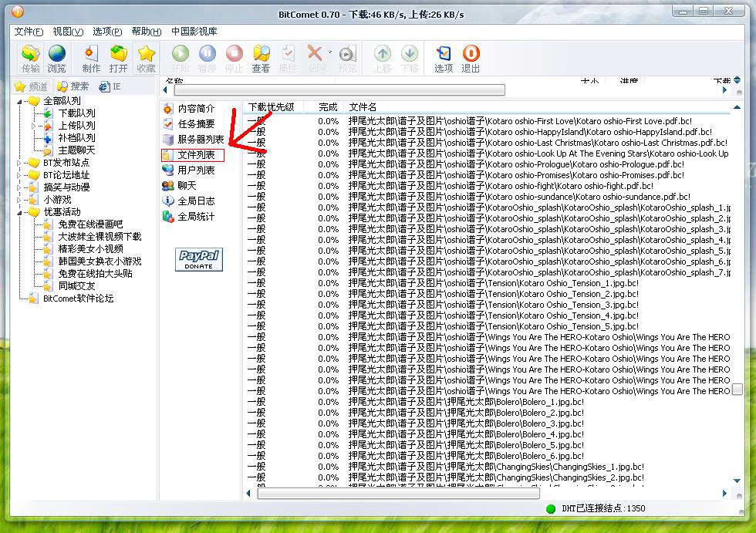Viewport: 756px width, 533px height.
Task: Click the 制作 (Make torrent) toolbar icon
Action: click(91, 59)
